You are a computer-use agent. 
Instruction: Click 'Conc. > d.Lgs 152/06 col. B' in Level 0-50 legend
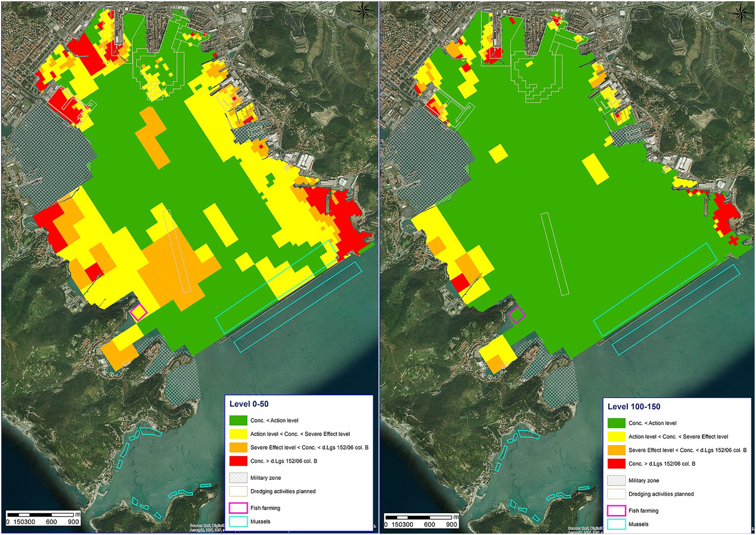click(284, 461)
